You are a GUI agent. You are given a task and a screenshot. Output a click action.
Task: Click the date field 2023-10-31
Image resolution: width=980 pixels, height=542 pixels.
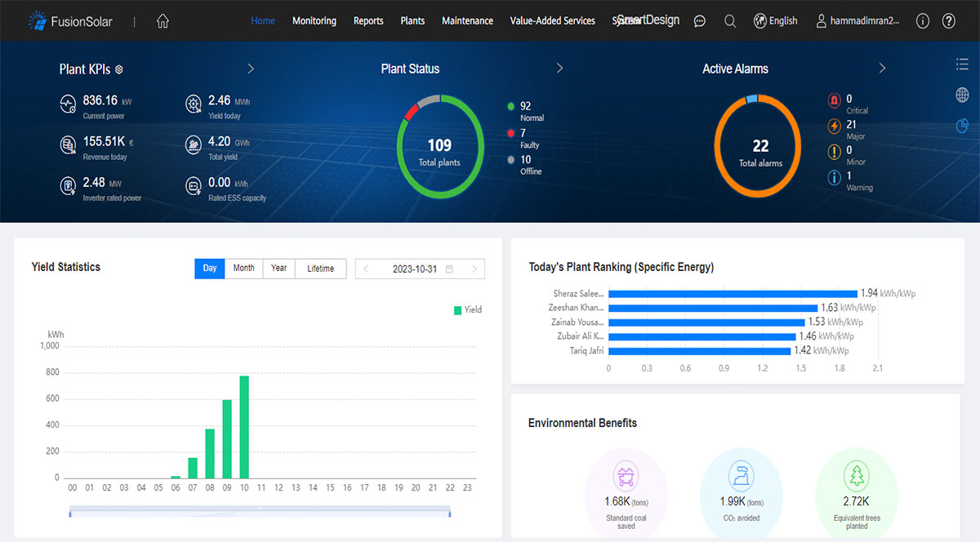click(x=416, y=269)
